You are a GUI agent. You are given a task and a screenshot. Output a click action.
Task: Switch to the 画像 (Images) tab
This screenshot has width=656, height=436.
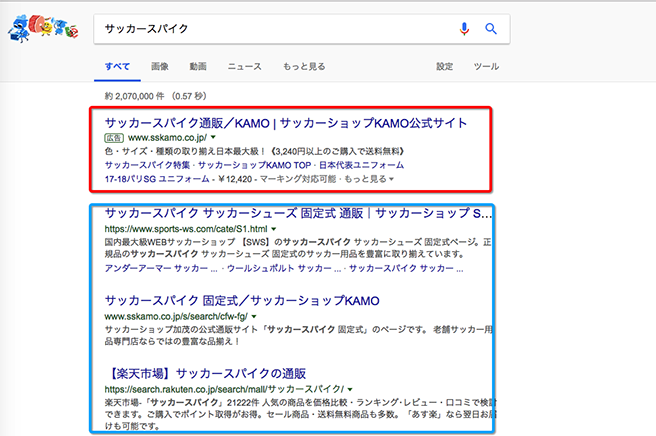pos(160,67)
